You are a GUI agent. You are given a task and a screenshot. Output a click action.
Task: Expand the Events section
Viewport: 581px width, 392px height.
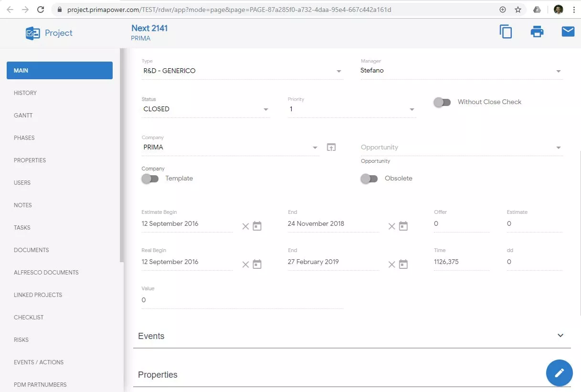[x=352, y=336]
